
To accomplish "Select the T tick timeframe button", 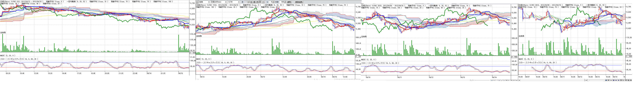I will pyautogui.click(x=263, y=2).
